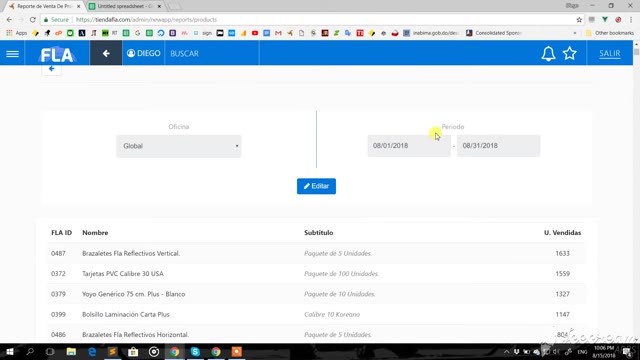The image size is (640, 360).
Task: Click the Subtitulo column header
Action: [x=318, y=233]
